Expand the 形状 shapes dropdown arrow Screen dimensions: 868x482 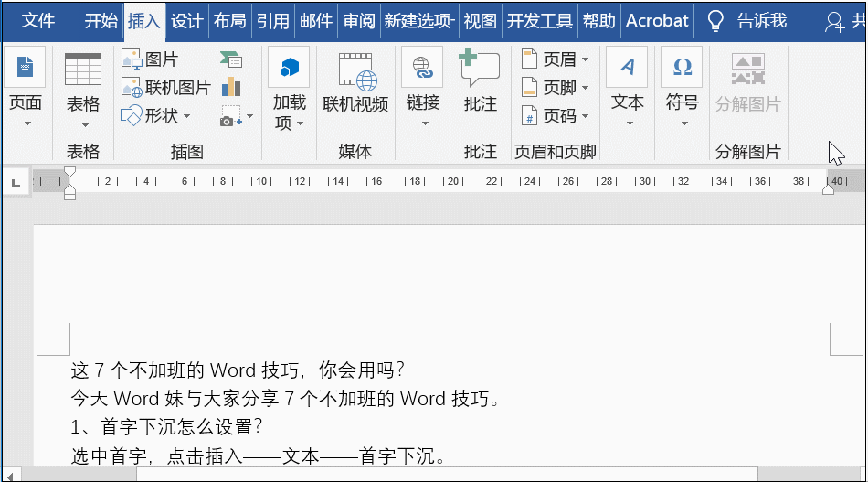coord(186,116)
